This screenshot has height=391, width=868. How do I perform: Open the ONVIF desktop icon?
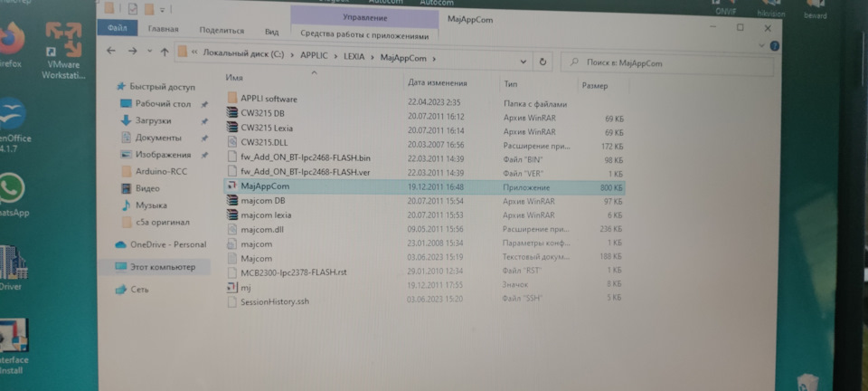click(724, 8)
